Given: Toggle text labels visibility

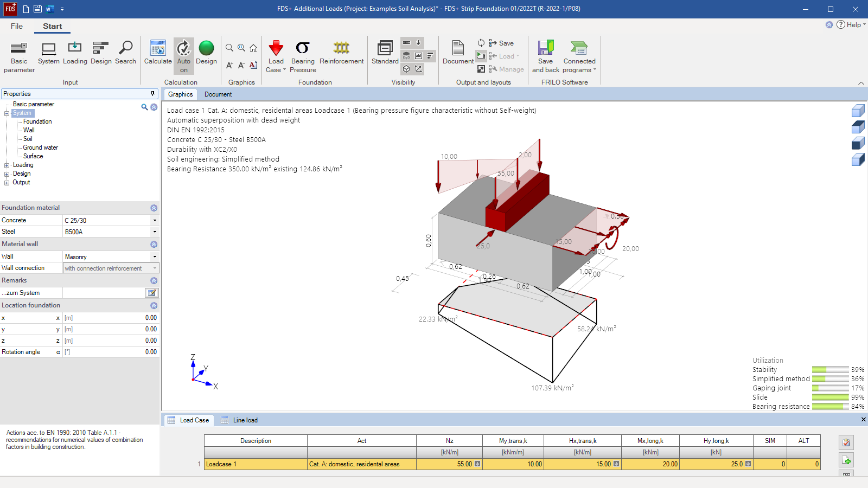Looking at the screenshot, I should (418, 56).
